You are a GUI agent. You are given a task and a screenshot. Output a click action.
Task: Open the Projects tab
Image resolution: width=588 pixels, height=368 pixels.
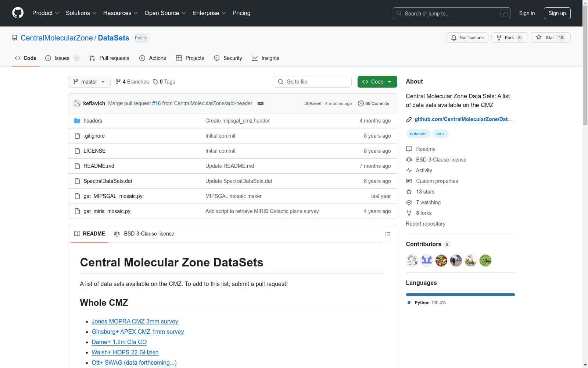pos(190,58)
